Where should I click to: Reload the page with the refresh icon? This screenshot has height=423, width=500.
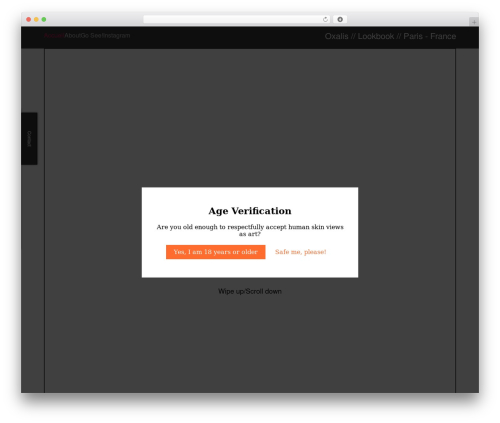pos(325,20)
